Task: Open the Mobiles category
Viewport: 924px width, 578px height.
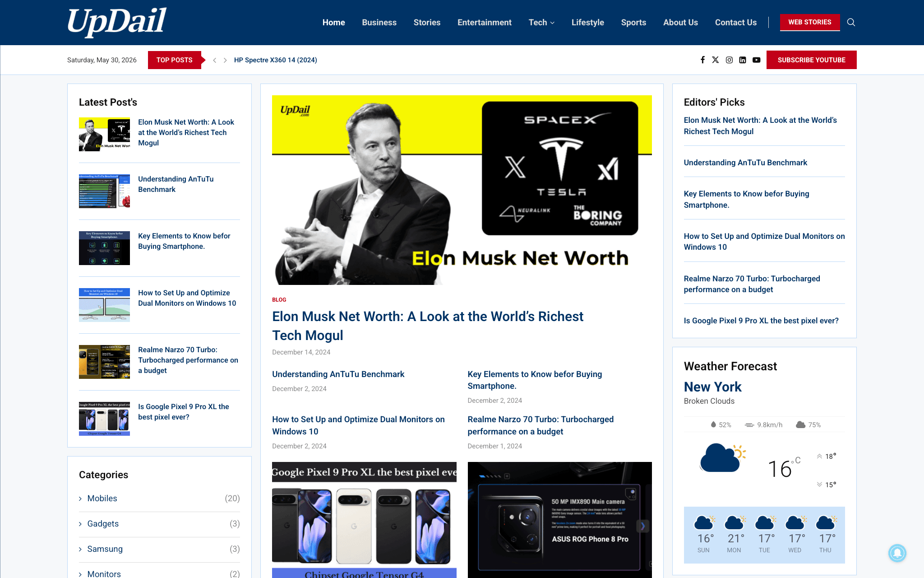Action: pyautogui.click(x=102, y=498)
